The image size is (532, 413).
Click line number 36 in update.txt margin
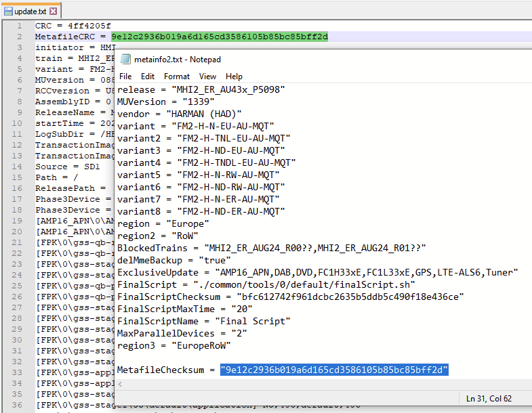pos(17,405)
